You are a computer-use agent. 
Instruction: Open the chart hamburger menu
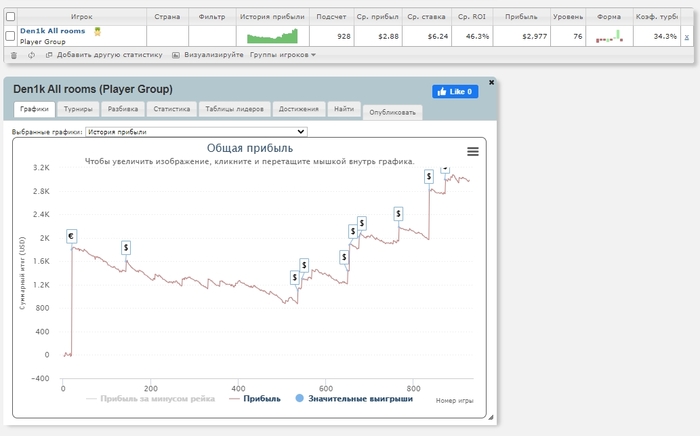coord(473,152)
